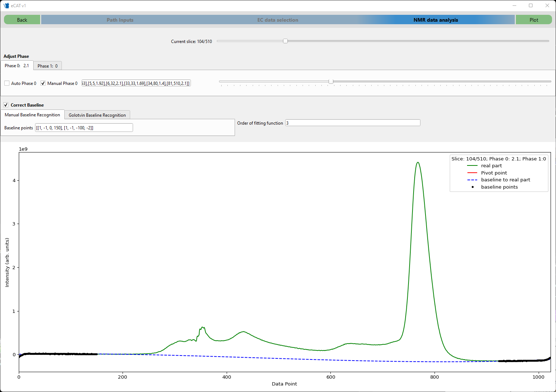Click the Baseline points input field
Viewport: 556px width, 392px height.
[84, 128]
